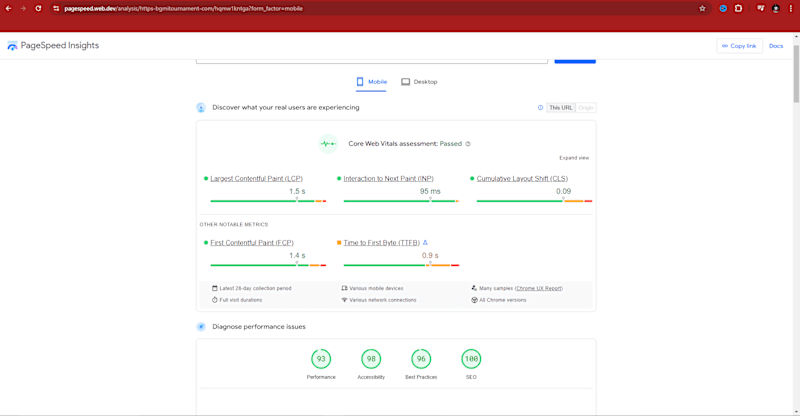This screenshot has height=416, width=800.
Task: Open Interaction to Next Paint (INP) link
Action: click(389, 179)
